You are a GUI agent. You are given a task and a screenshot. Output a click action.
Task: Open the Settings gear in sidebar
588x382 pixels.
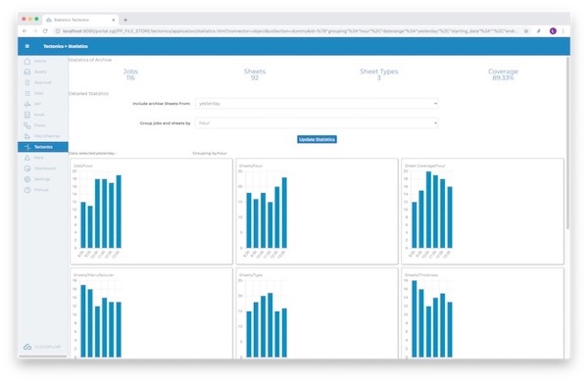27,179
